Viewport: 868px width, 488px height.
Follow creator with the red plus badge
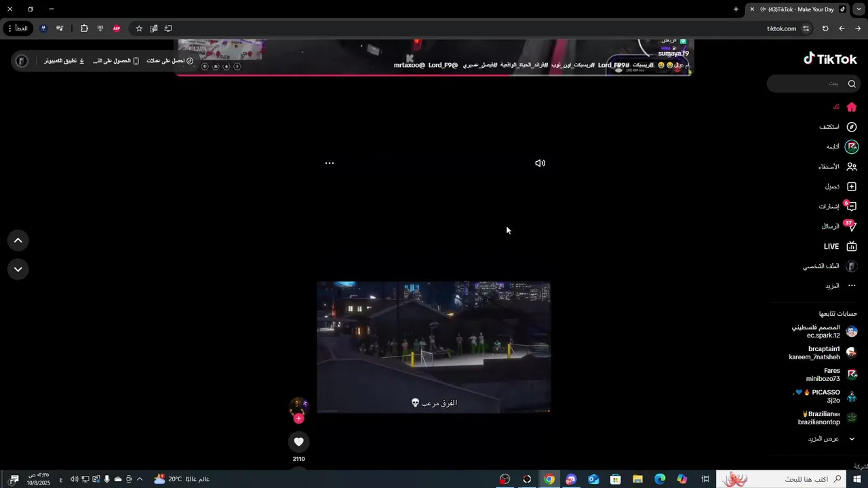(x=298, y=418)
